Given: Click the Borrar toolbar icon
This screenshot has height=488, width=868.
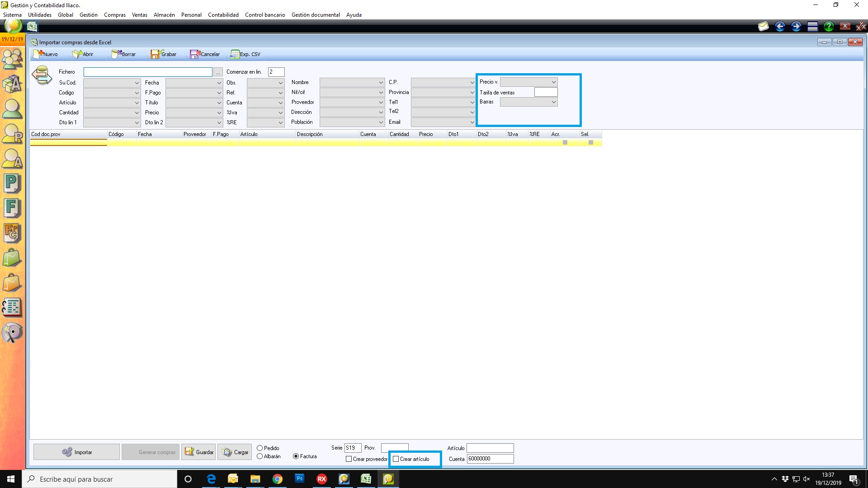Looking at the screenshot, I should [x=117, y=54].
